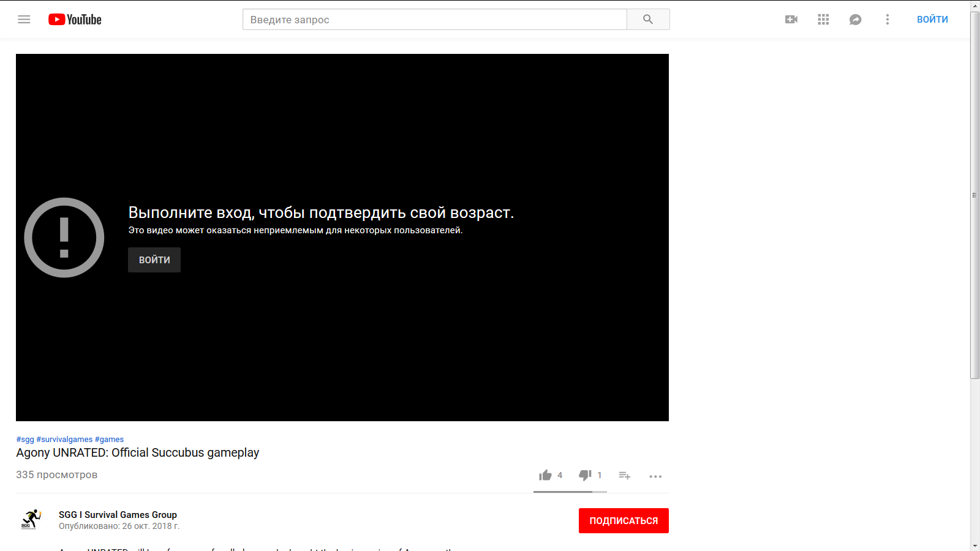Open the messages share bubble icon

855,20
